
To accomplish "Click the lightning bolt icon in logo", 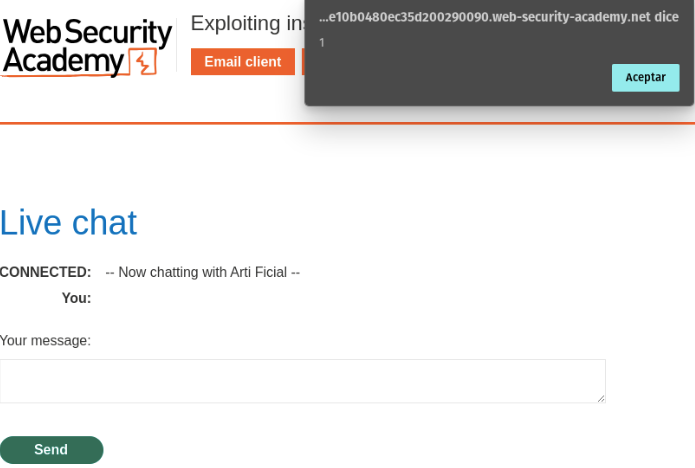I will (145, 64).
